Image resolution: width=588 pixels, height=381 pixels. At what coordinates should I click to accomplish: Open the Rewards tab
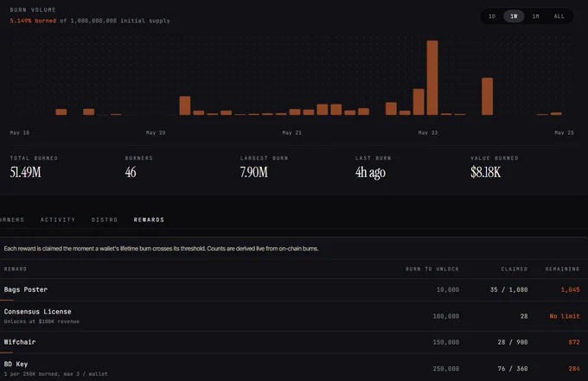pos(149,220)
